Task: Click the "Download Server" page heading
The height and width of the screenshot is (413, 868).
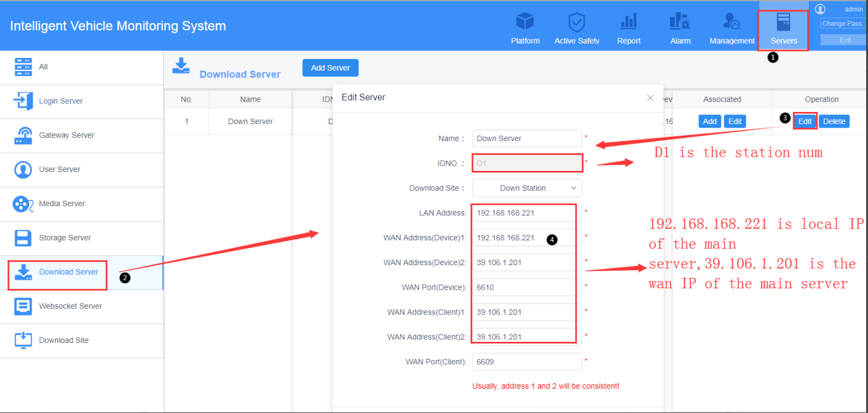Action: pos(240,74)
